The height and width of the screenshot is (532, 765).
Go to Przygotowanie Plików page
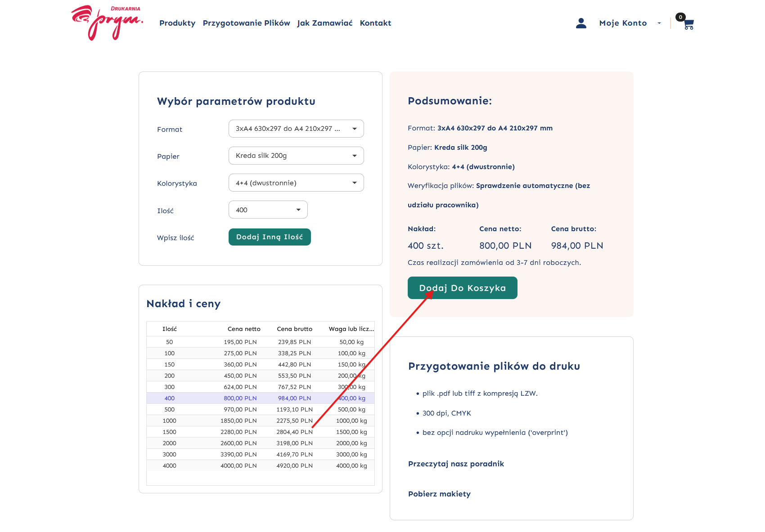pyautogui.click(x=246, y=23)
